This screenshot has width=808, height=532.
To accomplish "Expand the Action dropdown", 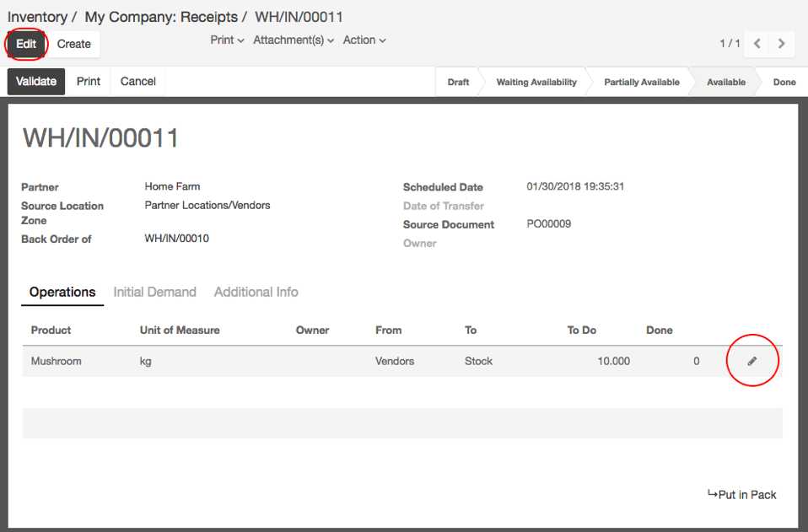I will (364, 40).
